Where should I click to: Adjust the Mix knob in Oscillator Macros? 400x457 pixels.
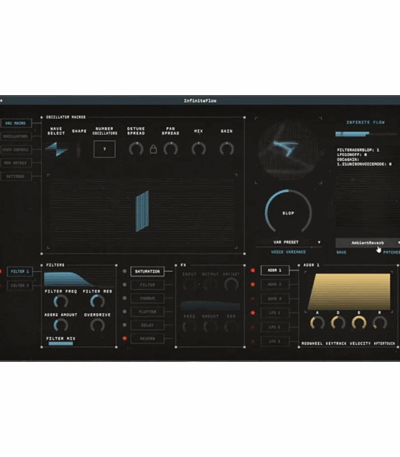pyautogui.click(x=199, y=149)
